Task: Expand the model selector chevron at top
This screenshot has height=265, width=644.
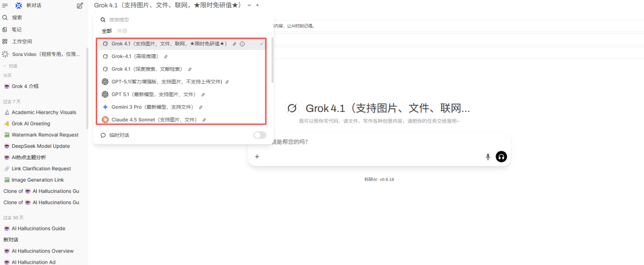Action: 249,5
